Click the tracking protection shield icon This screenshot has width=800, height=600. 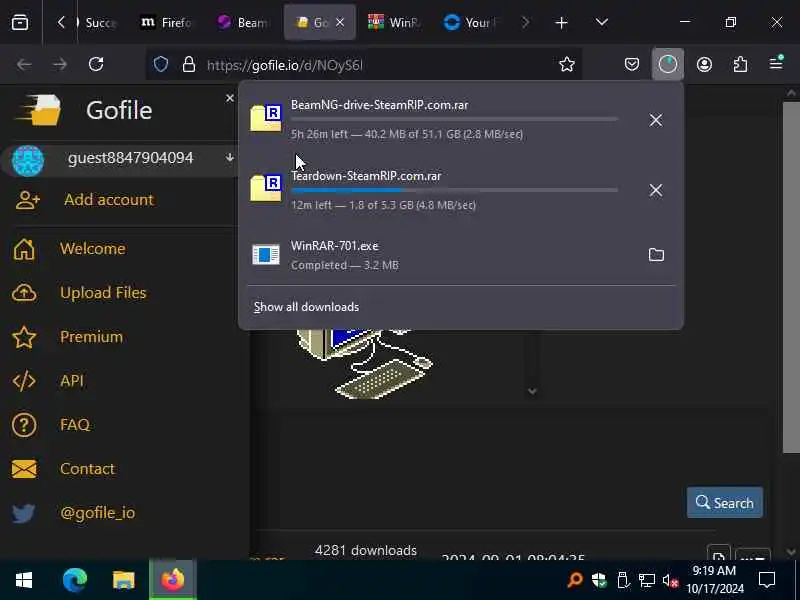[x=161, y=64]
